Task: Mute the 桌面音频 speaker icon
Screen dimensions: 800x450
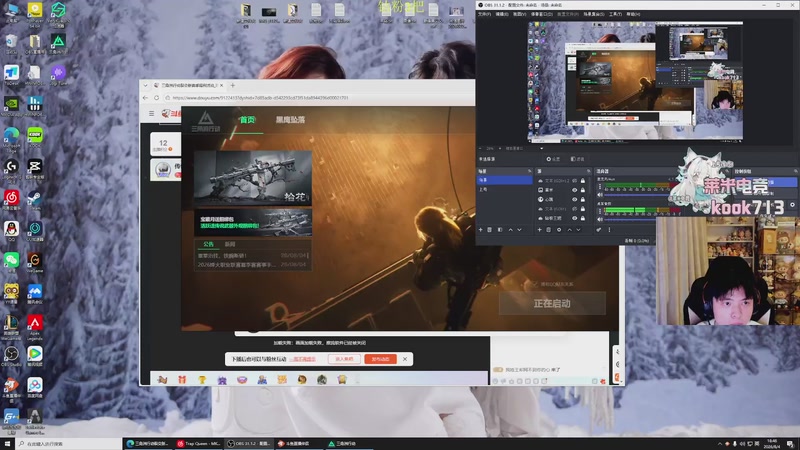Action: point(600,219)
